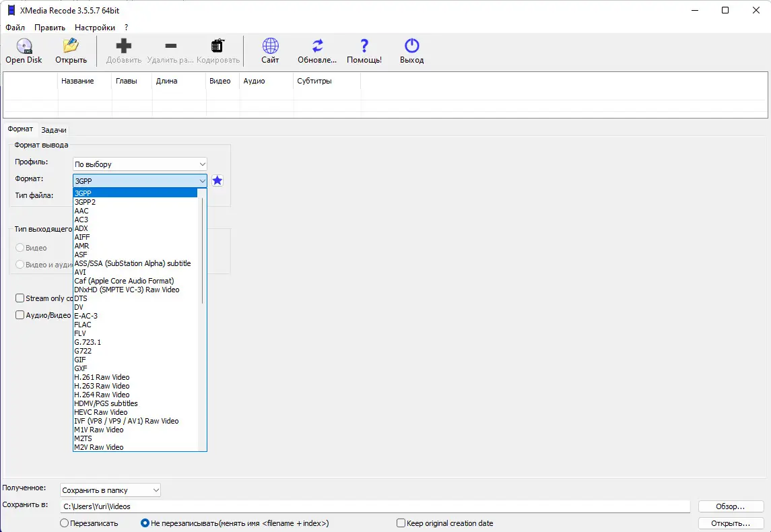Open the Профиль dropdown

[139, 164]
